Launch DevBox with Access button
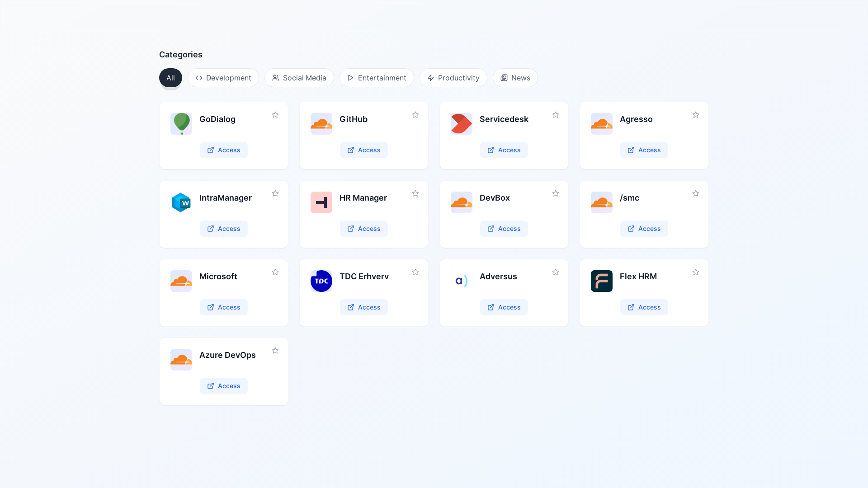Viewport: 868px width, 488px height. pos(504,229)
